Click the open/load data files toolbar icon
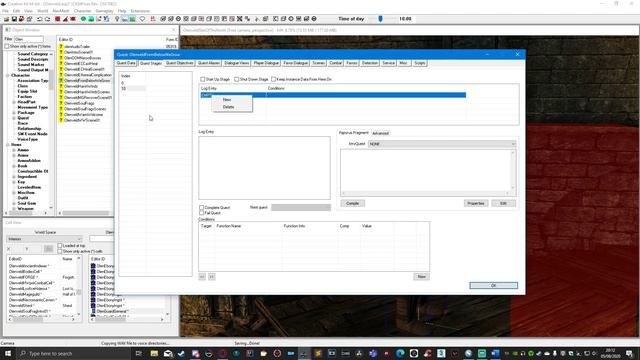The height and width of the screenshot is (360, 640). (7, 19)
